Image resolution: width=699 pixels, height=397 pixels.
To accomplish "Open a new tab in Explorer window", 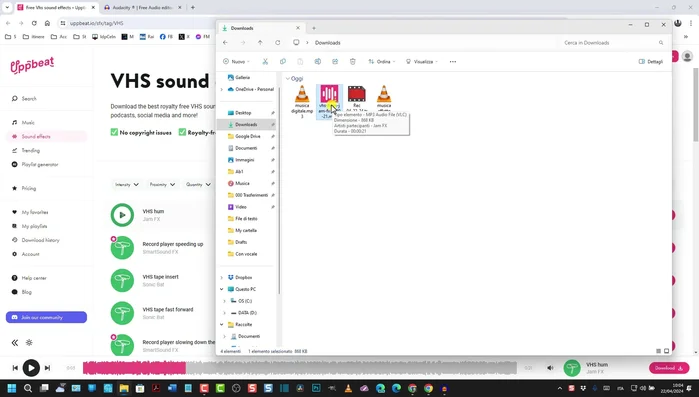I will 314,28.
